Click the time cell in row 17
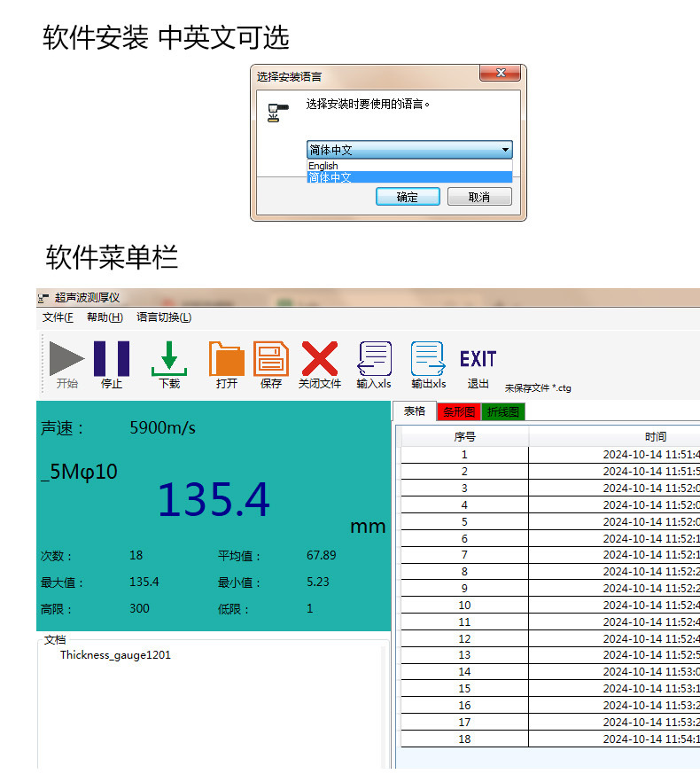Image resolution: width=700 pixels, height=774 pixels. 615,723
